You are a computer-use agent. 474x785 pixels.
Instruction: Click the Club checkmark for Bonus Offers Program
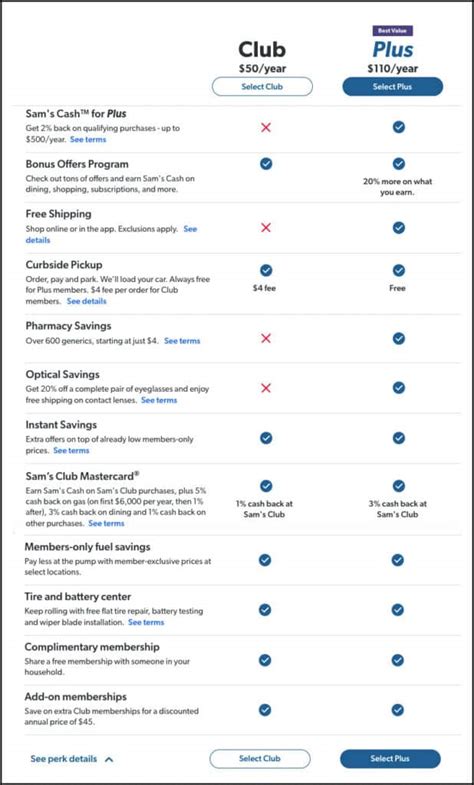(266, 164)
